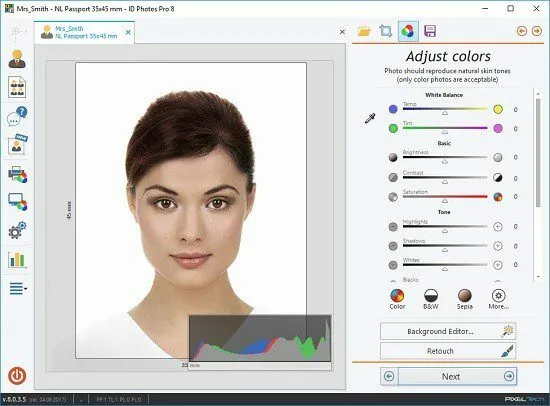Open the Background Editor
The image size is (550, 406).
[x=448, y=331]
